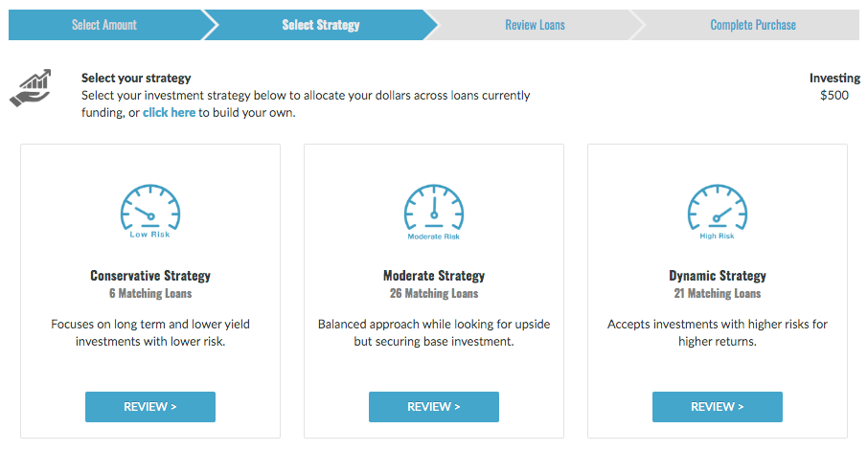The image size is (868, 451).
Task: Click the hand with growth chart icon
Action: point(31,88)
